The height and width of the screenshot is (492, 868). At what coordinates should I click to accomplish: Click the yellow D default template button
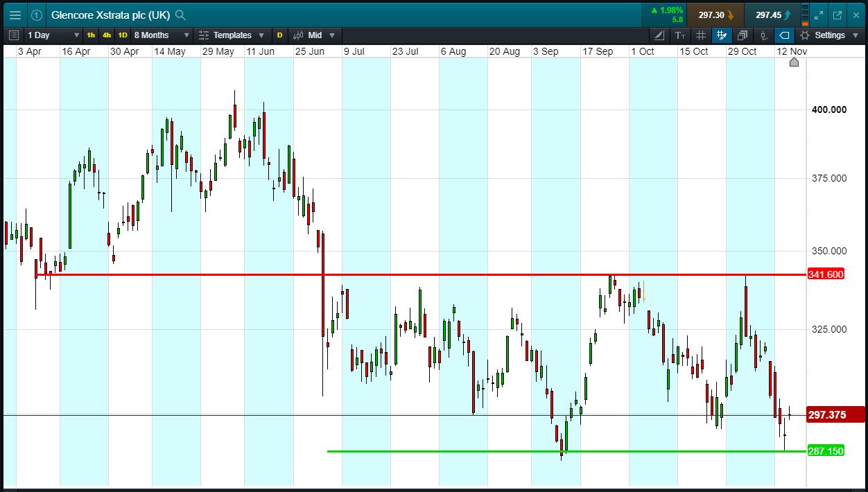[x=280, y=35]
